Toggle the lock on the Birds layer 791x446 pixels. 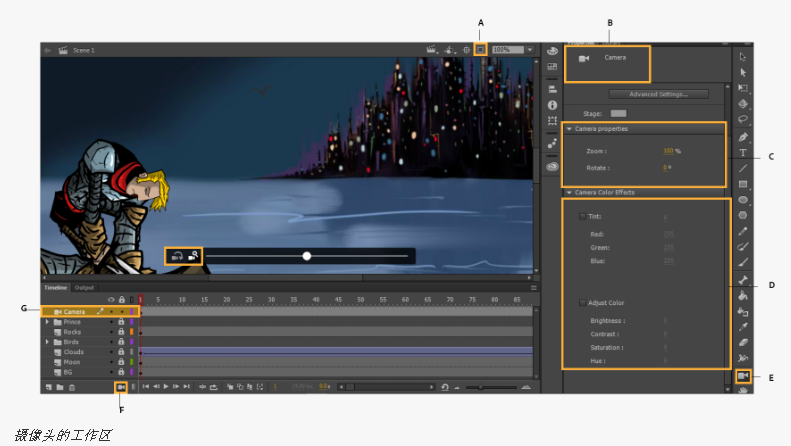pos(121,342)
